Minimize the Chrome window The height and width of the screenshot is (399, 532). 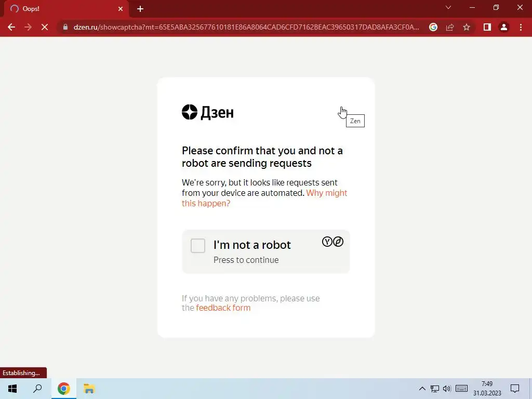click(472, 7)
